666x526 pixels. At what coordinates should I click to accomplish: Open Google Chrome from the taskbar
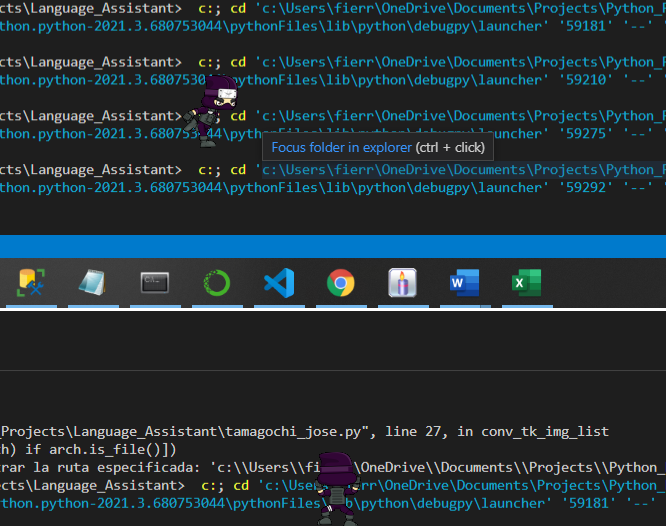(x=341, y=283)
